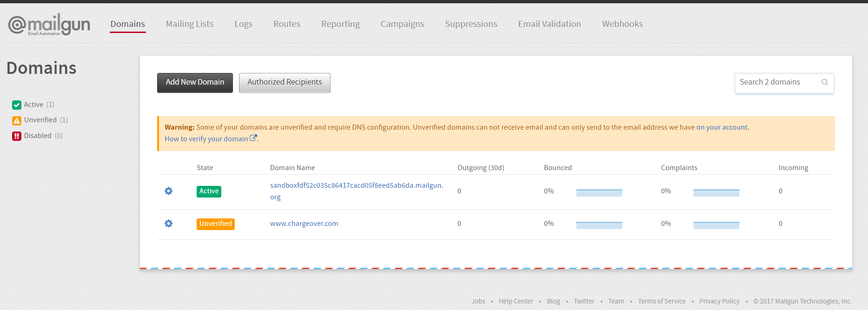Open the Reporting tab
Screen dimensions: 868x310
[340, 24]
